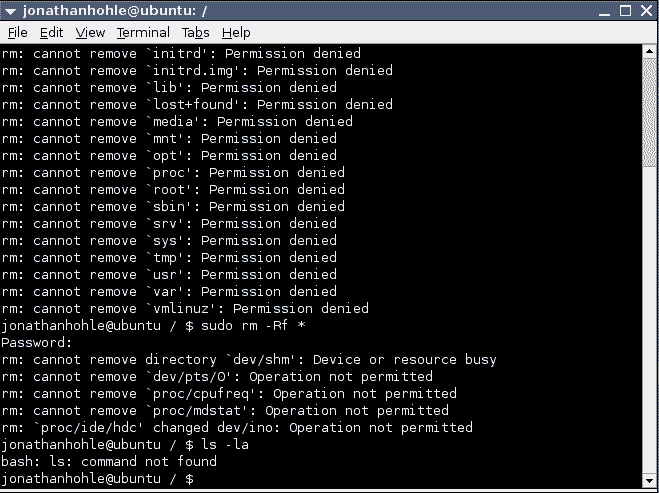The height and width of the screenshot is (493, 659).
Task: Minimize the terminal window
Action: click(x=604, y=11)
